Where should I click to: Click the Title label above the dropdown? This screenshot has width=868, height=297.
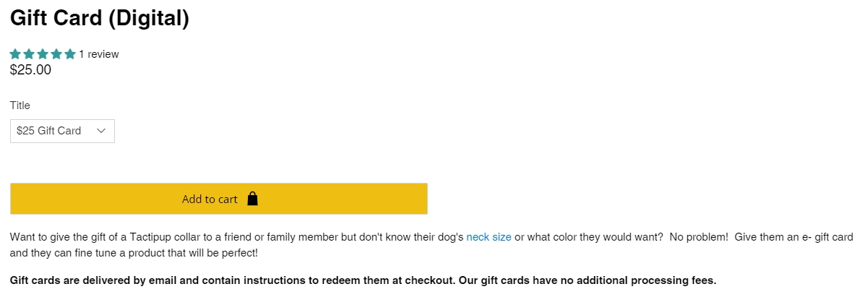(x=20, y=106)
